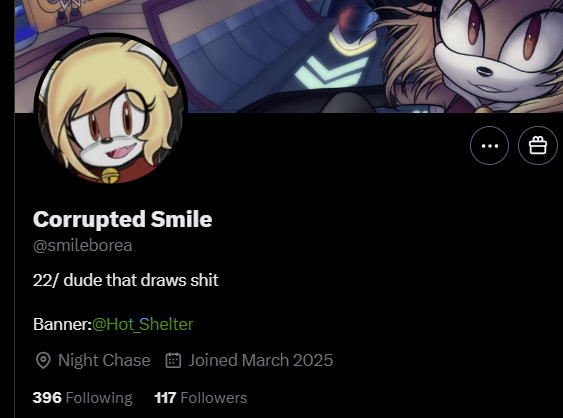The height and width of the screenshot is (418, 563).
Task: Click the glowing chevron arrows in banner
Action: coord(331,71)
